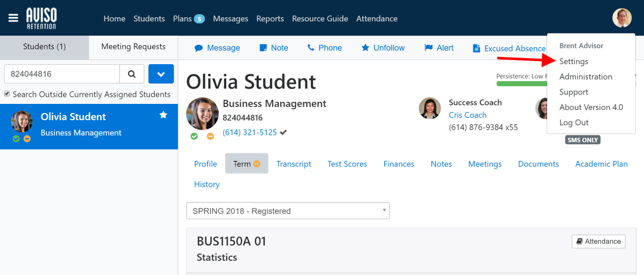Open Students in top navigation

coord(149,18)
